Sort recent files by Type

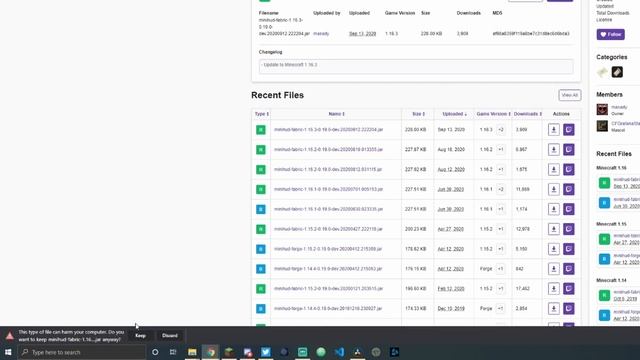(262, 114)
